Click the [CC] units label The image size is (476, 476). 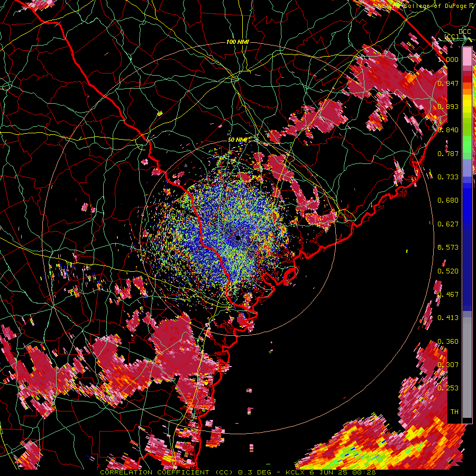coord(452,37)
